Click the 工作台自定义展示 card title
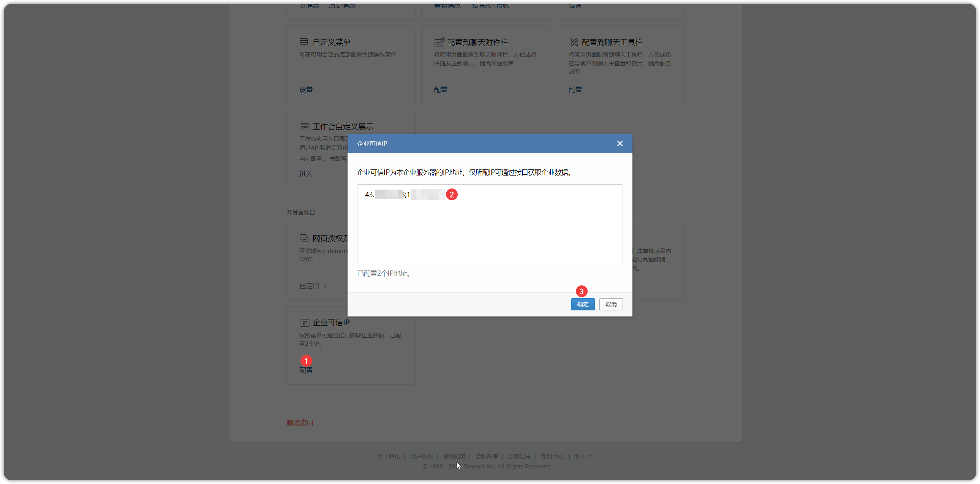 343,127
